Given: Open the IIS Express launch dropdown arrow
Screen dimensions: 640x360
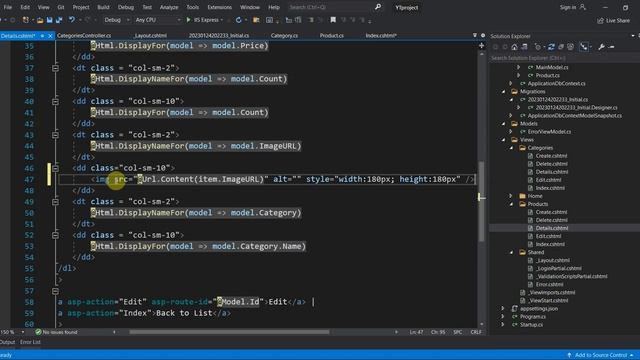Looking at the screenshot, I should (222, 20).
